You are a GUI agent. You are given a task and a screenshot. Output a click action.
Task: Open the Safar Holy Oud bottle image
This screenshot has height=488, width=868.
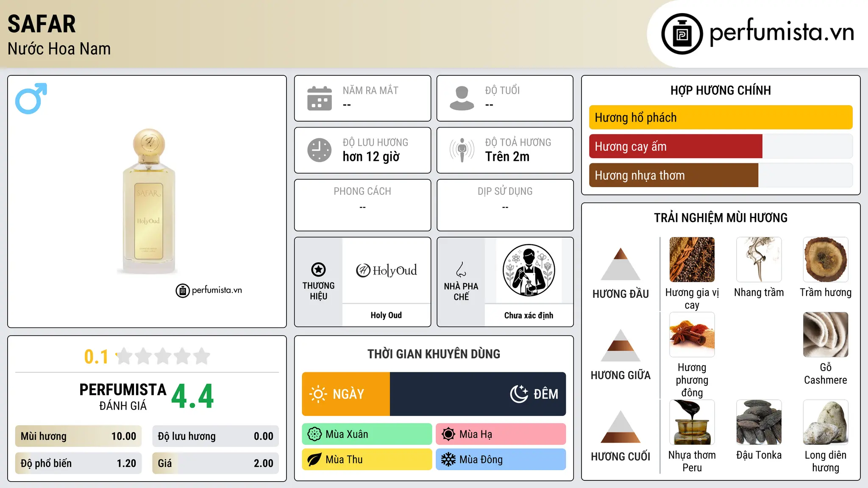click(x=148, y=201)
